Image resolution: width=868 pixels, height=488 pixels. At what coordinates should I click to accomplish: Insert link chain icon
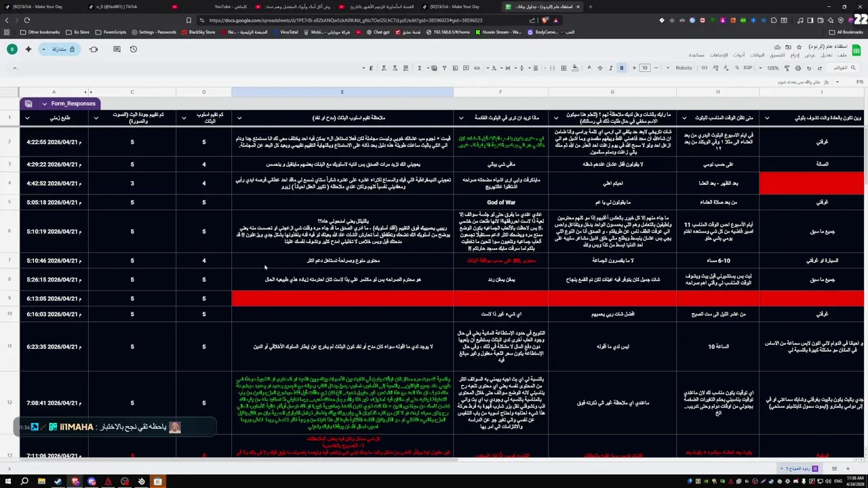[477, 68]
